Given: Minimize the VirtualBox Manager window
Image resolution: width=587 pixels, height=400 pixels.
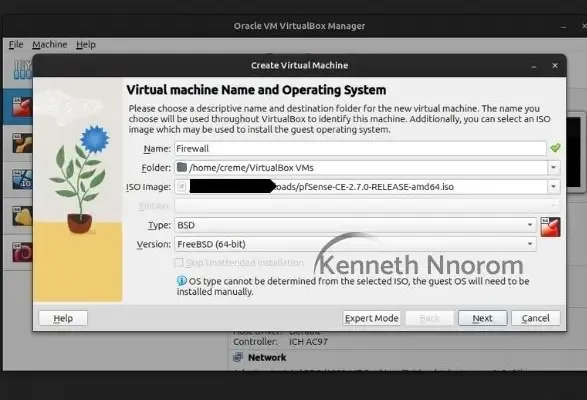Looking at the screenshot, I should click(563, 27).
